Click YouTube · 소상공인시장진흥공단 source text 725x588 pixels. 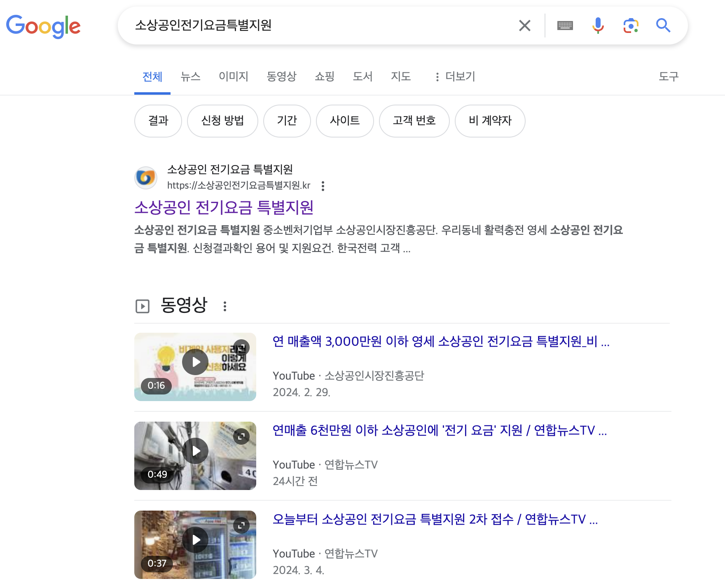coord(348,376)
